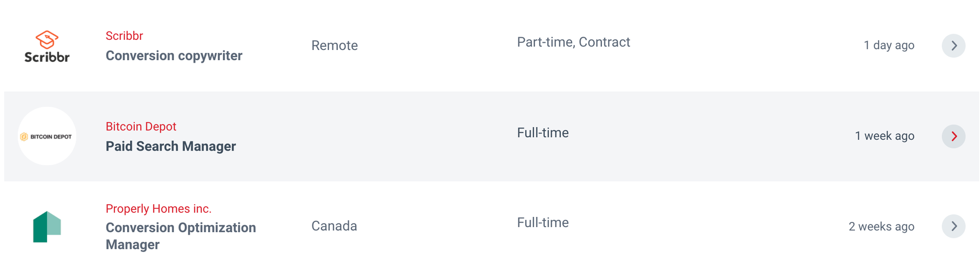The image size is (980, 272).
Task: Click Full-time in the Bitcoin Depot row
Action: (543, 133)
